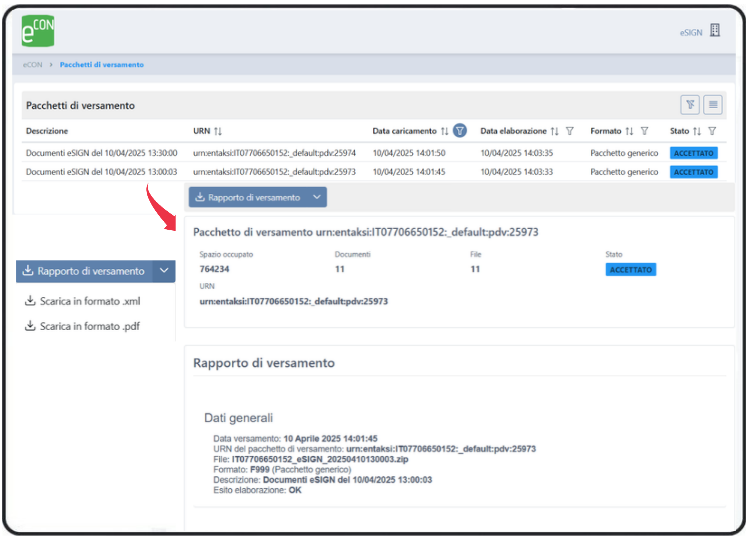The image size is (748, 540).
Task: Sort by Formato column arrows
Action: [x=629, y=131]
